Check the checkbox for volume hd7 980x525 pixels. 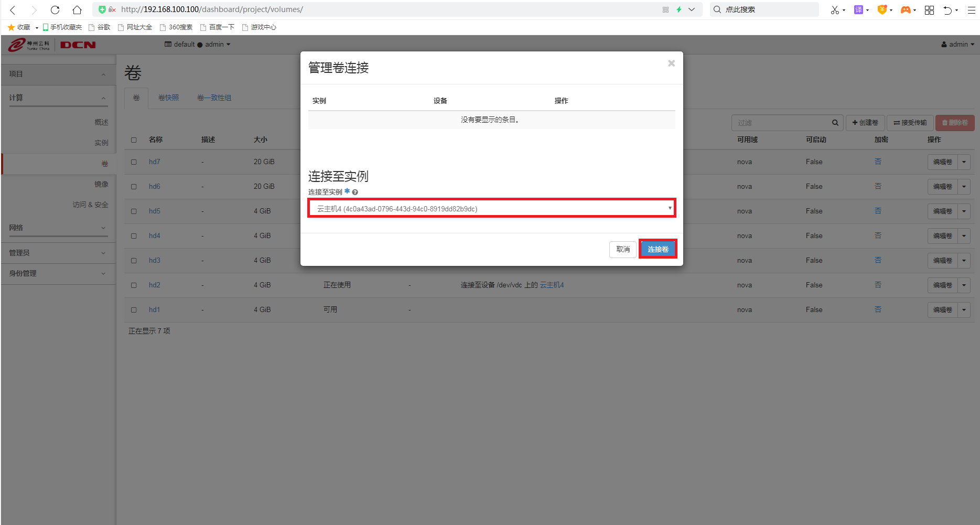[x=134, y=162]
